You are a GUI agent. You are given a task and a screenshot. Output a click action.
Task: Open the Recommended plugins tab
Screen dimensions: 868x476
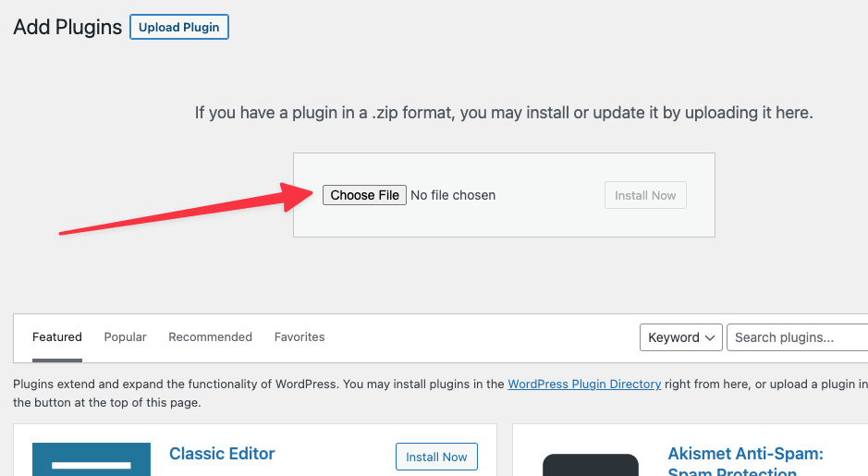(x=211, y=337)
